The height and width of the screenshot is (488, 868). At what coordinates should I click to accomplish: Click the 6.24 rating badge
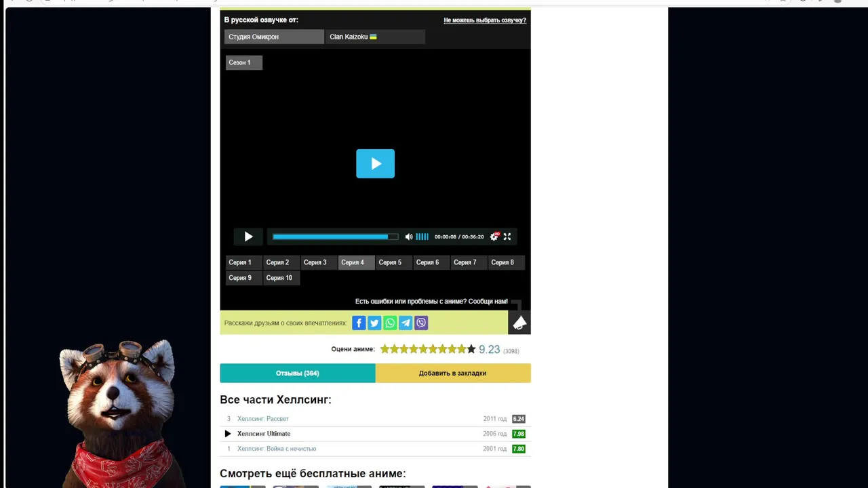[x=519, y=419]
